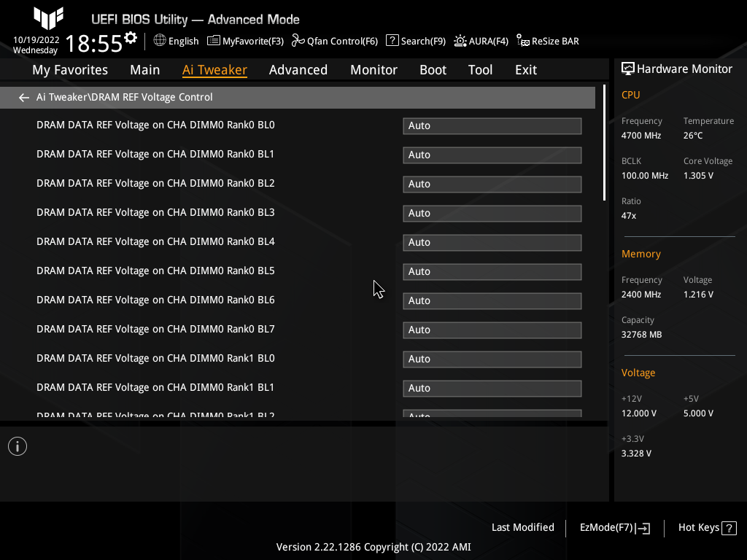747x560 pixels.
Task: Select the Boot menu tab
Action: (x=433, y=69)
